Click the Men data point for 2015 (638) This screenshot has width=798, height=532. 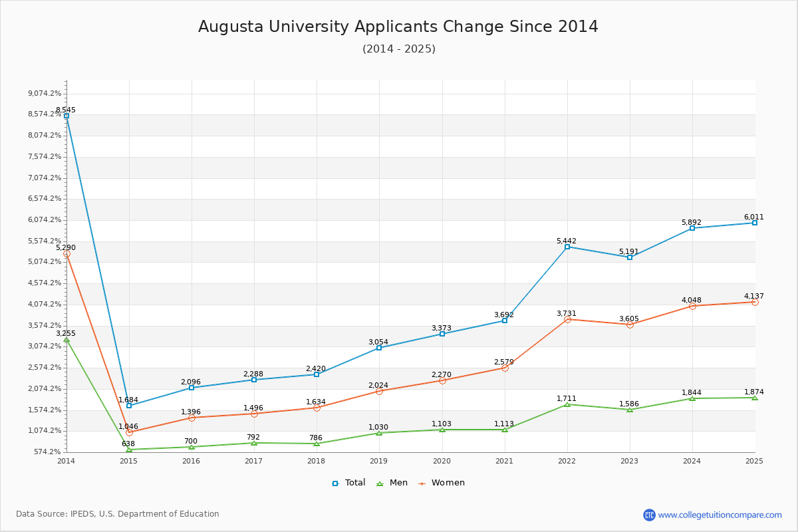129,450
